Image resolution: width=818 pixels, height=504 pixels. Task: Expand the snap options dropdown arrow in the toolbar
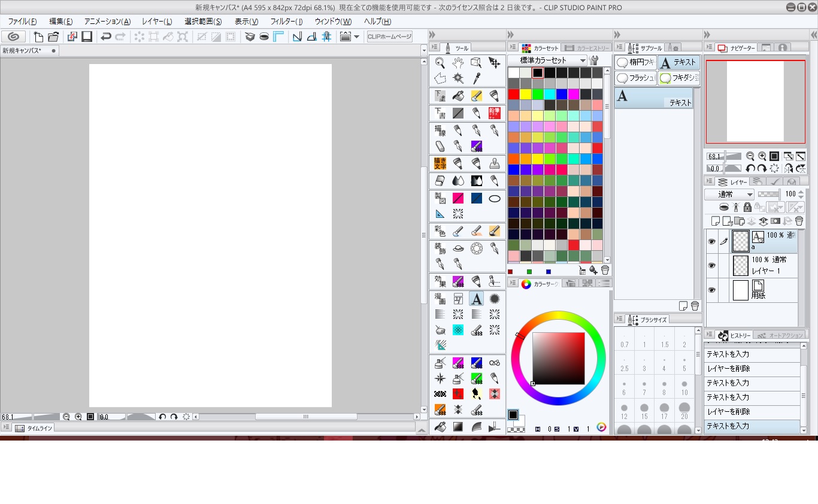[357, 37]
